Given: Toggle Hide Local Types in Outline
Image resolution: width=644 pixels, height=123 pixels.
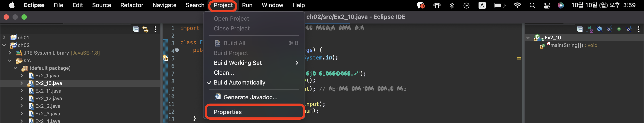Looking at the screenshot, I should click(x=629, y=30).
